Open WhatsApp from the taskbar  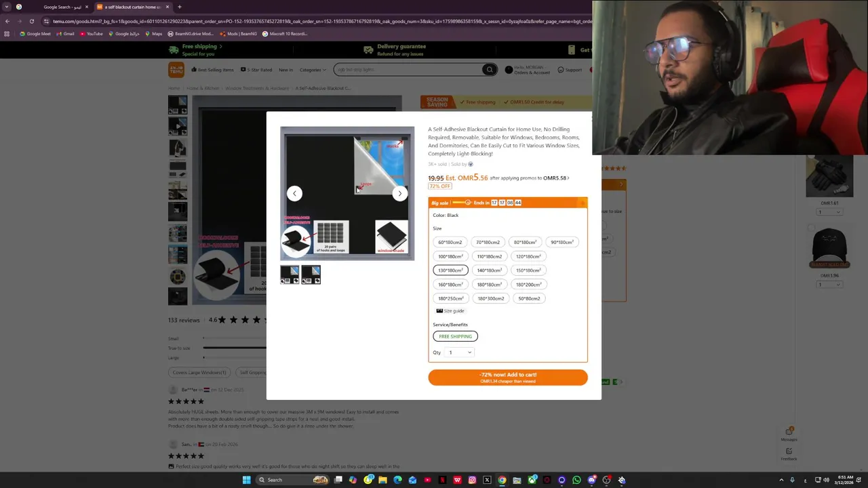[x=576, y=480]
